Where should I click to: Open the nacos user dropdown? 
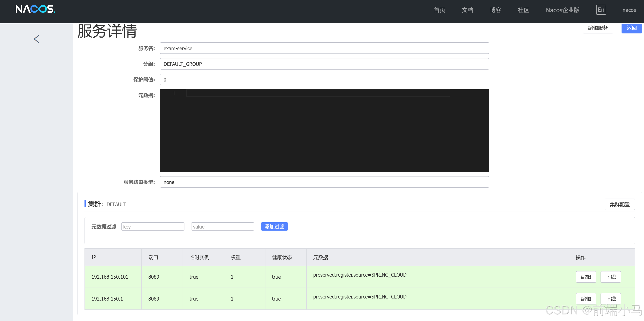point(629,10)
